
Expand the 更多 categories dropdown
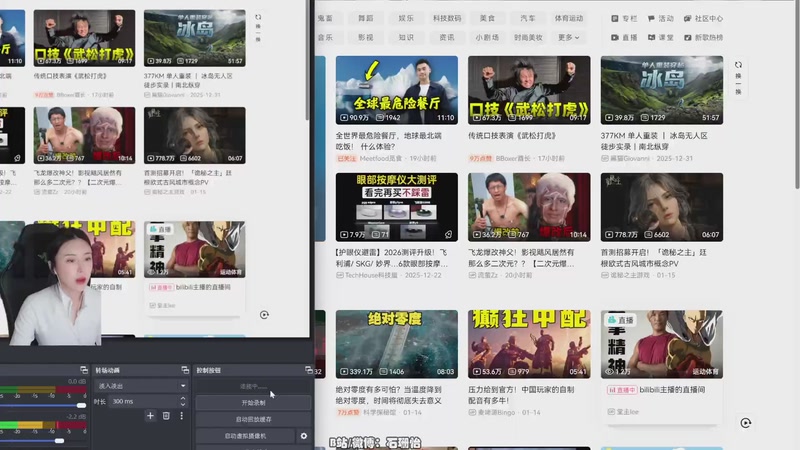568,37
